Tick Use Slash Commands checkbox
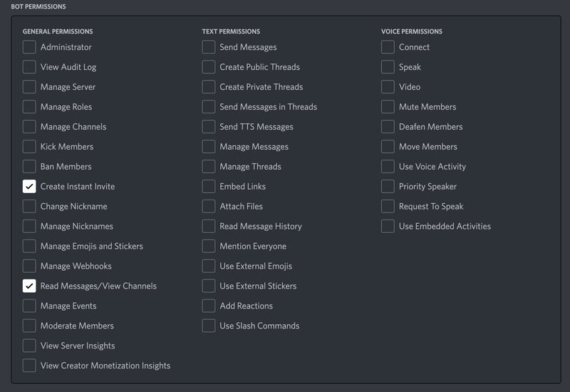This screenshot has width=570, height=392. tap(208, 326)
